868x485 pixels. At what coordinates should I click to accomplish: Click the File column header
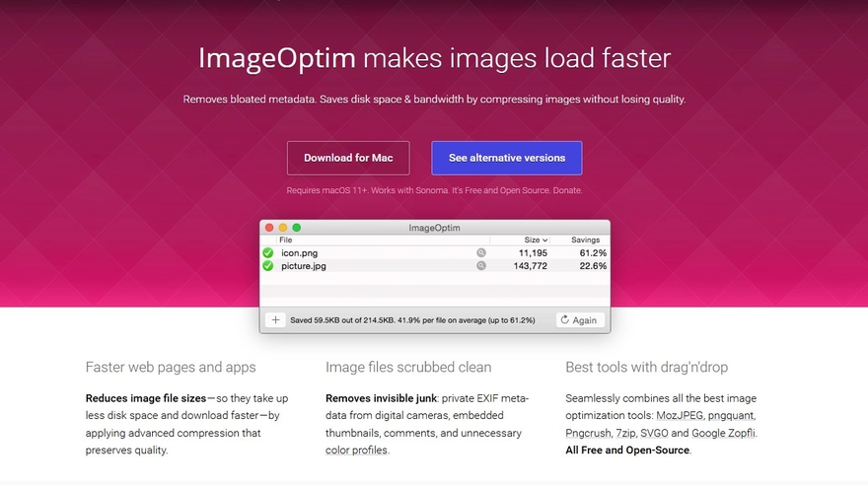point(286,241)
